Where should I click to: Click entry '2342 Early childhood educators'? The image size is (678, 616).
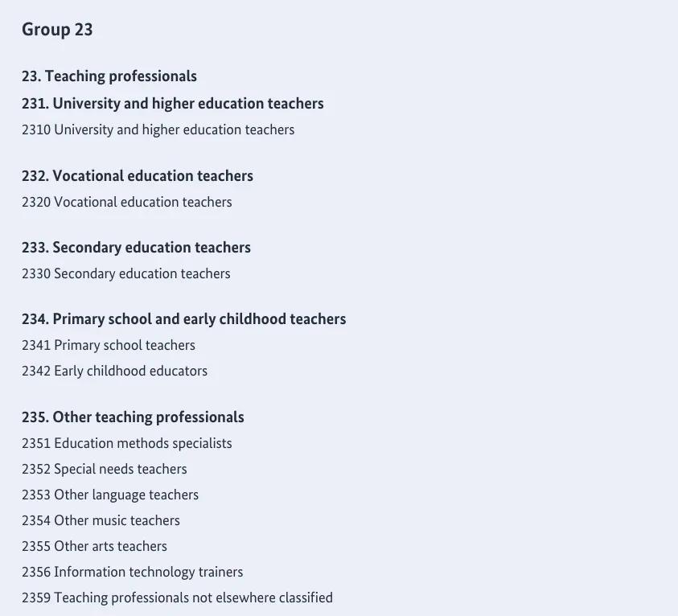[x=114, y=371]
